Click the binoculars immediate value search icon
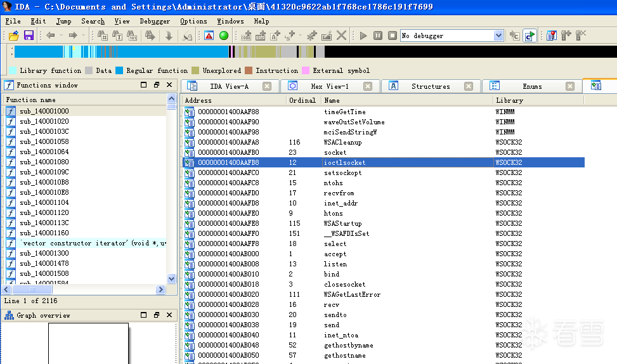 [102, 36]
